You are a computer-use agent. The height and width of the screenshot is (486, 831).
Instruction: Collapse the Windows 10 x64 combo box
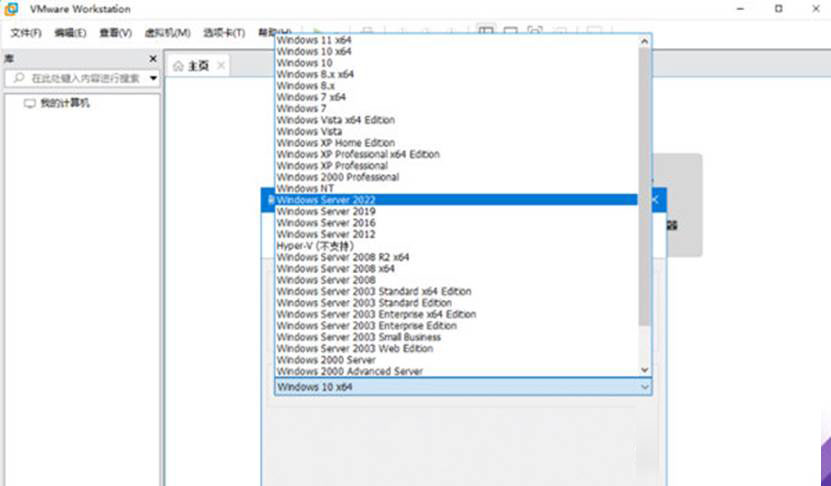pyautogui.click(x=644, y=387)
